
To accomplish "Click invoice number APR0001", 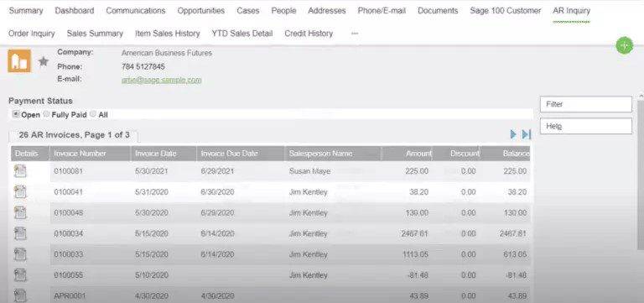I will tap(69, 296).
